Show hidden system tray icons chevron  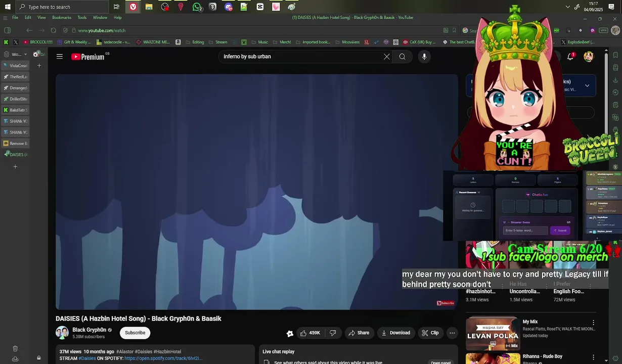568,7
